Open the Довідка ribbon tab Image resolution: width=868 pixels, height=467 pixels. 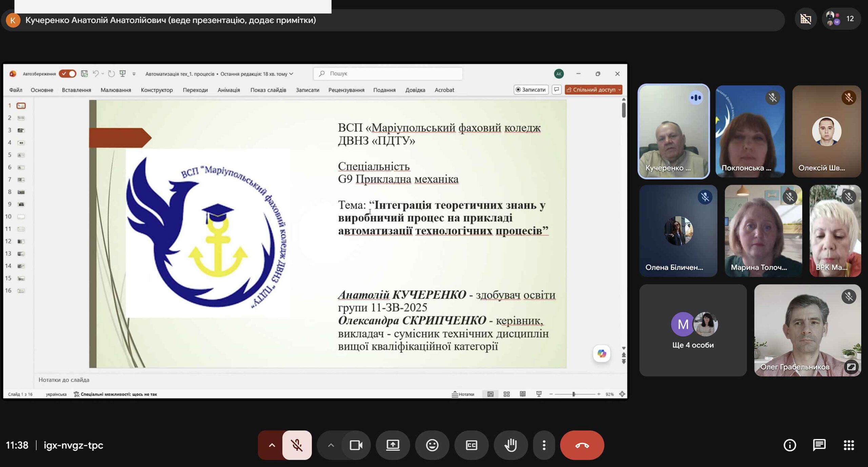click(415, 90)
